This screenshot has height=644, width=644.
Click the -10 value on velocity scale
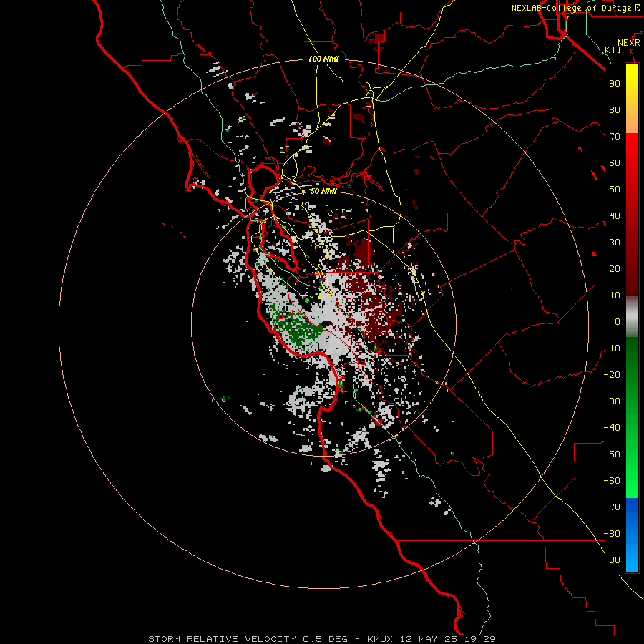[x=612, y=348]
